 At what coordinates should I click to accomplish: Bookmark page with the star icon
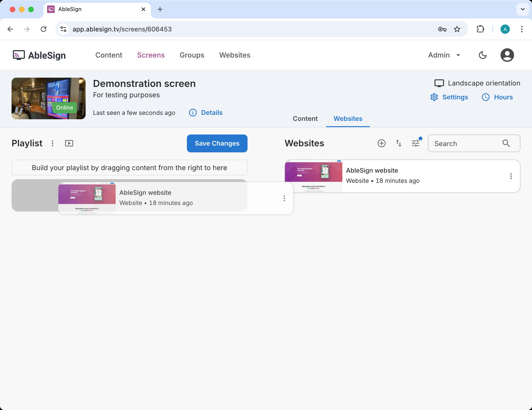click(x=457, y=29)
